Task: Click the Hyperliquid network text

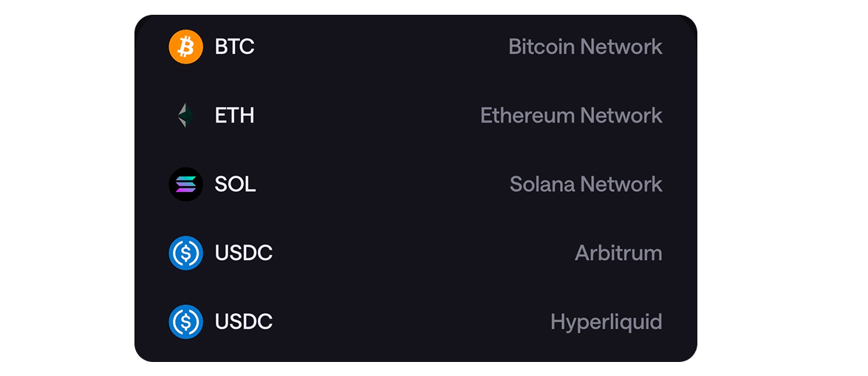Action: (x=606, y=321)
